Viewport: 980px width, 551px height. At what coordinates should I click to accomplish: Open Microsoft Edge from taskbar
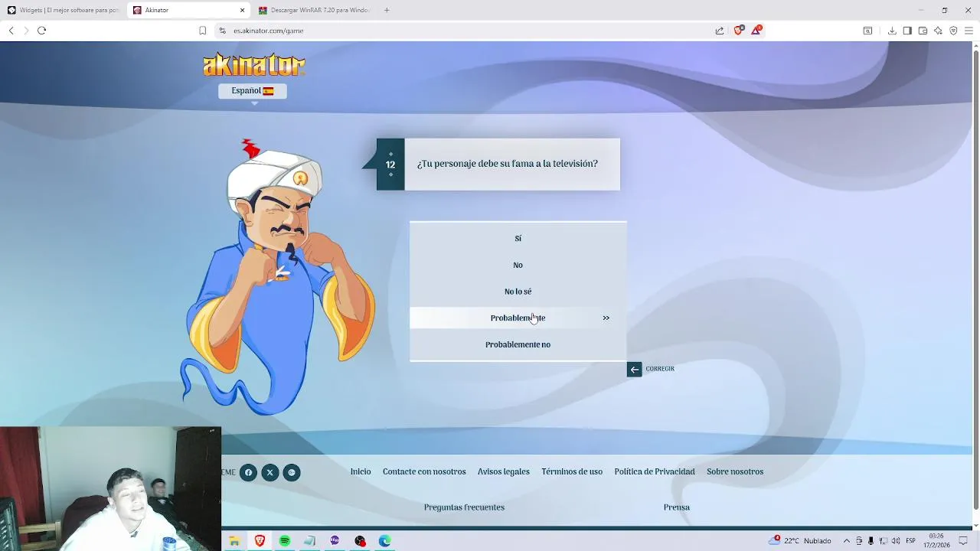[x=385, y=541]
